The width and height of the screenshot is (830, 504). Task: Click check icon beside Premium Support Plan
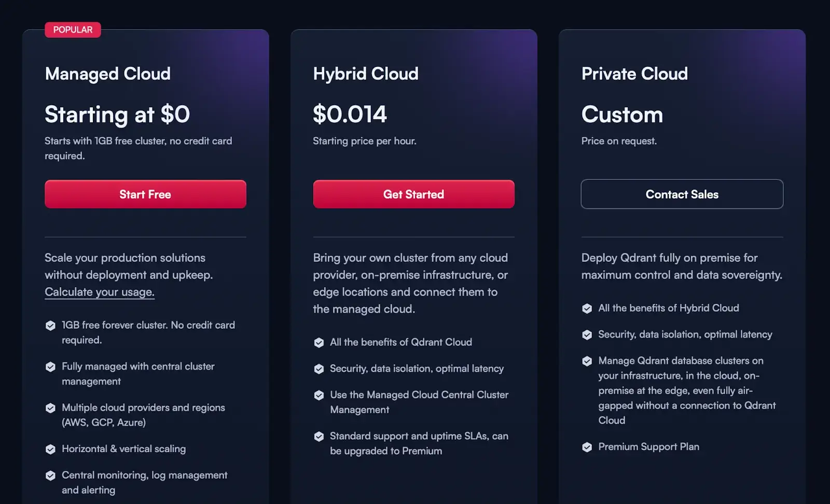[x=587, y=447]
